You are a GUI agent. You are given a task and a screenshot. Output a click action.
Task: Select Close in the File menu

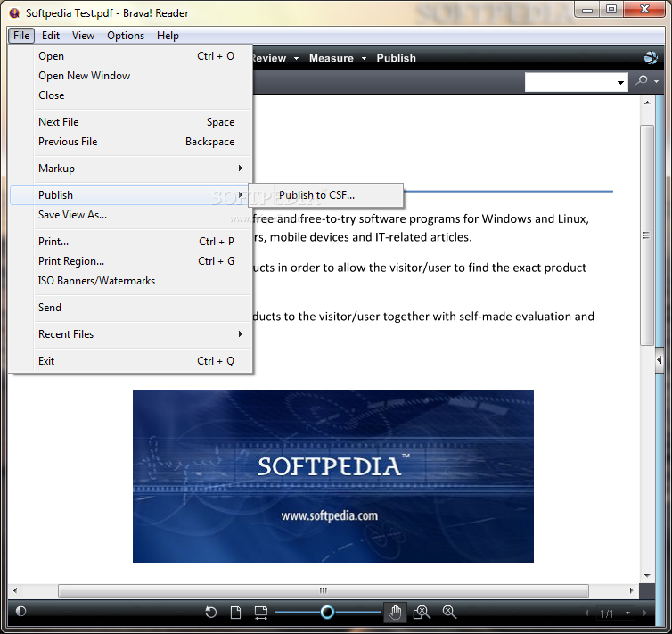[x=131, y=95]
